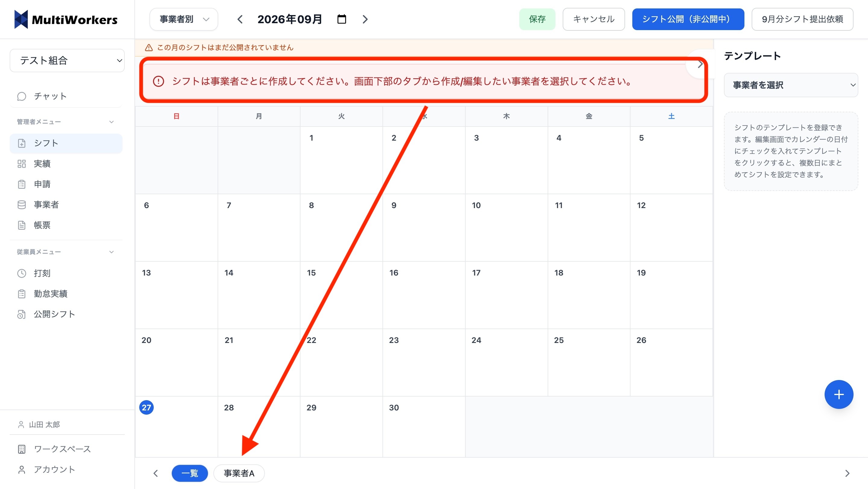Image resolution: width=868 pixels, height=489 pixels.
Task: Open シフト in admin menu
Action: point(66,143)
